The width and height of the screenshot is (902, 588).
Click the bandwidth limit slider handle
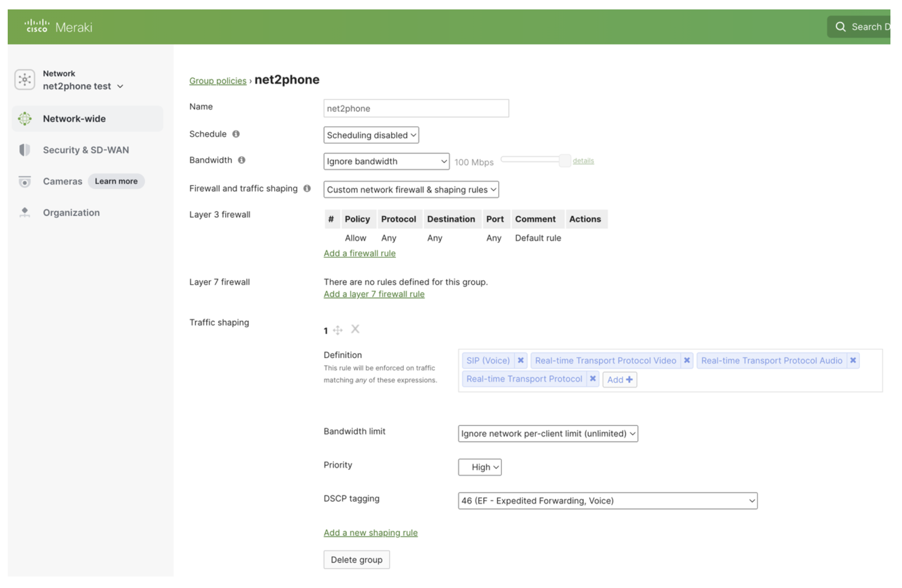[x=564, y=160]
